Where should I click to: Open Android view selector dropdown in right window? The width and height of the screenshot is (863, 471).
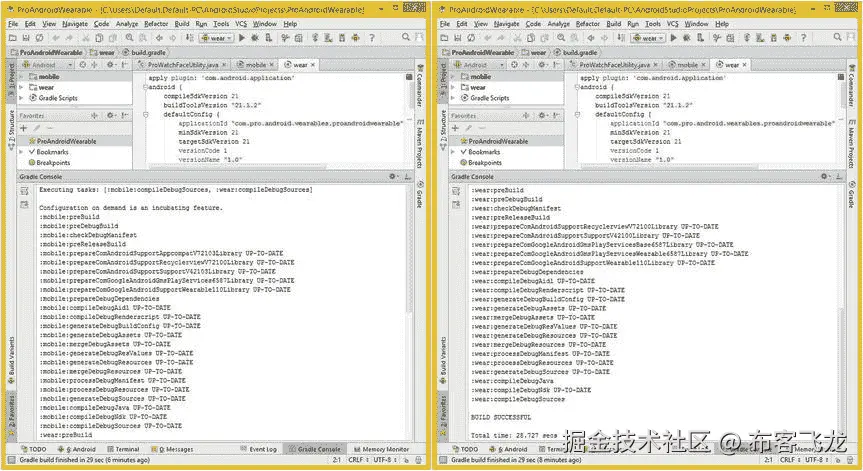click(478, 65)
